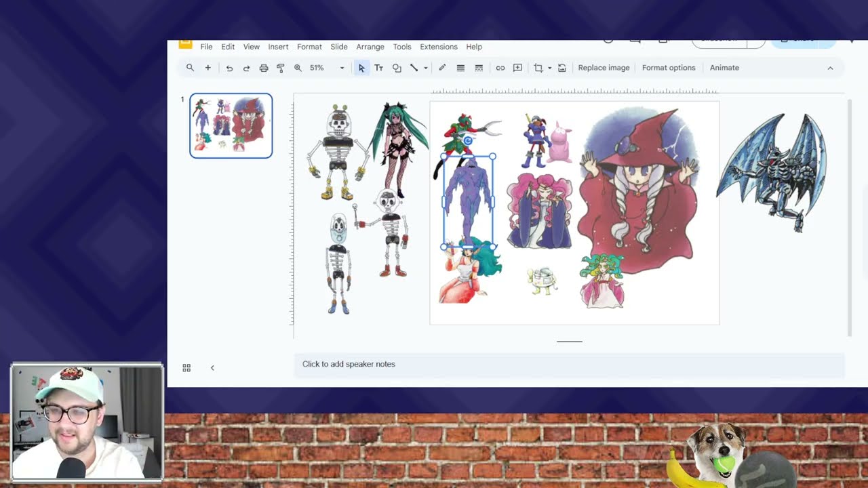The image size is (868, 488).
Task: Open the File menu
Action: point(206,47)
